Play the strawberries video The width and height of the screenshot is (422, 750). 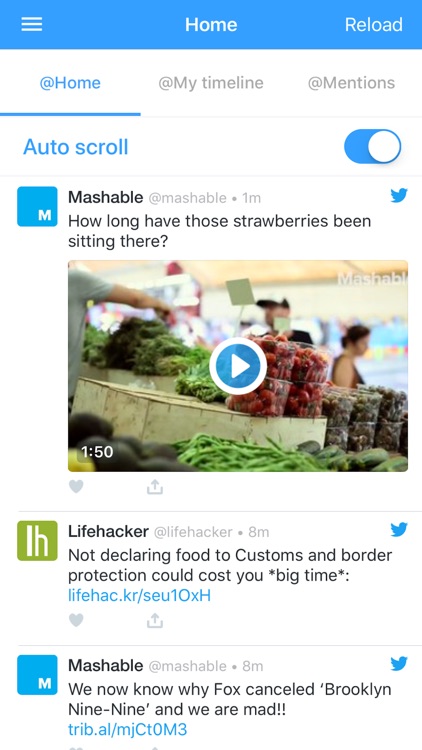(238, 366)
